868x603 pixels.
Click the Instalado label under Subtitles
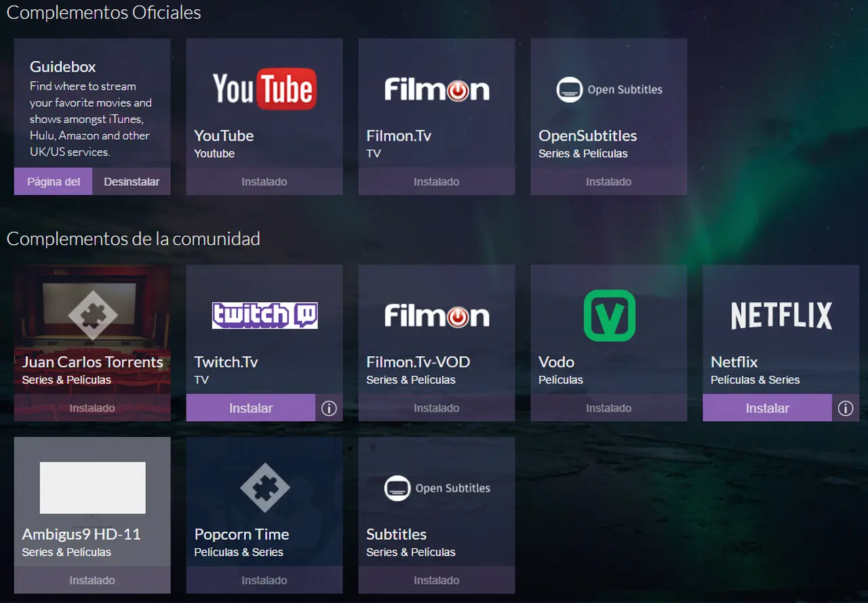(437, 581)
